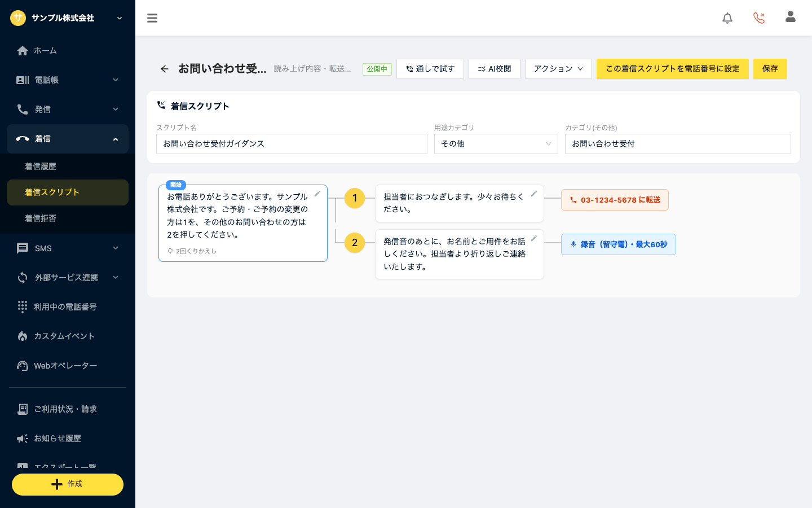Screen dimensions: 812x508
Task: Click the missed call phone icon
Action: tap(759, 18)
